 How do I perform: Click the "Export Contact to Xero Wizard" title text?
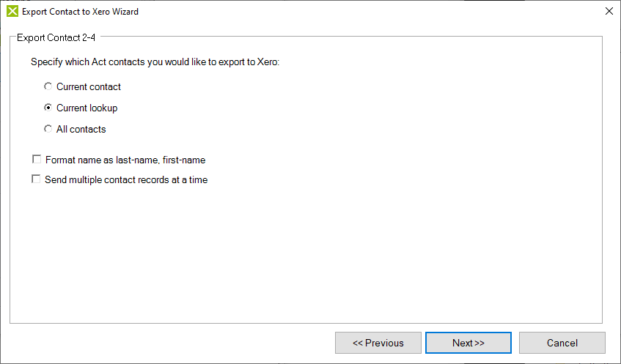point(81,12)
